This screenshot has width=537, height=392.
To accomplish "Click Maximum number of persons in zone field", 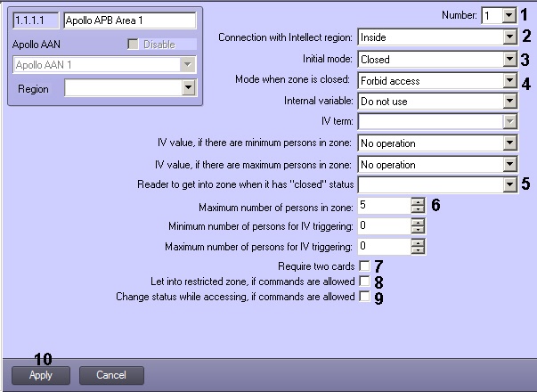I will (x=384, y=205).
